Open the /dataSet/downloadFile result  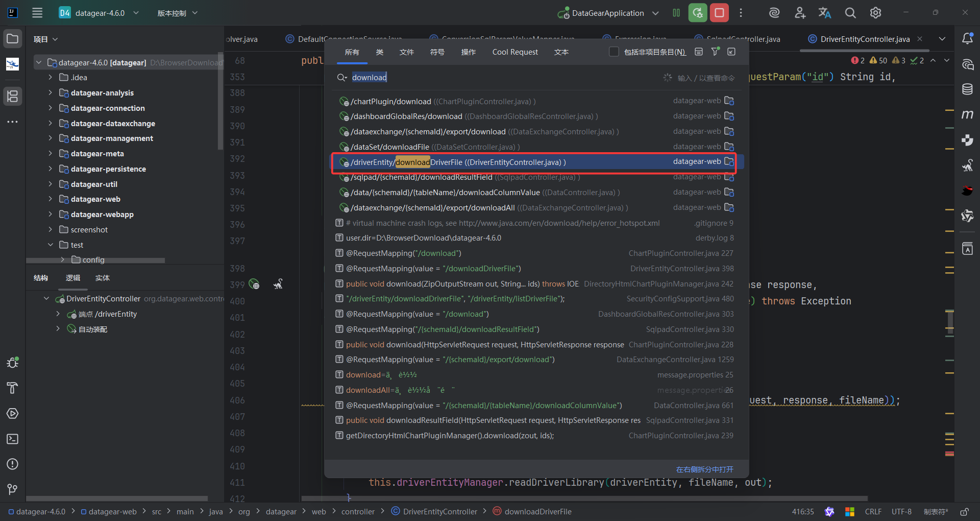point(536,147)
